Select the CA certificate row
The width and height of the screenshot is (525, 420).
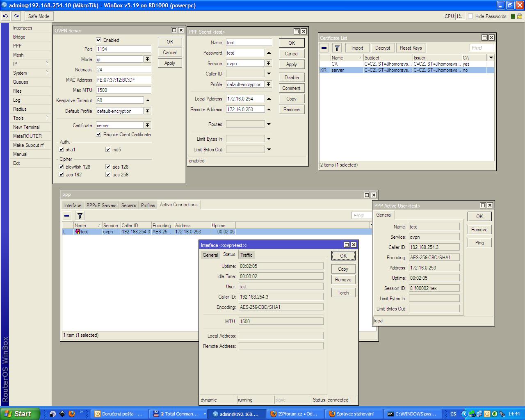[x=407, y=64]
